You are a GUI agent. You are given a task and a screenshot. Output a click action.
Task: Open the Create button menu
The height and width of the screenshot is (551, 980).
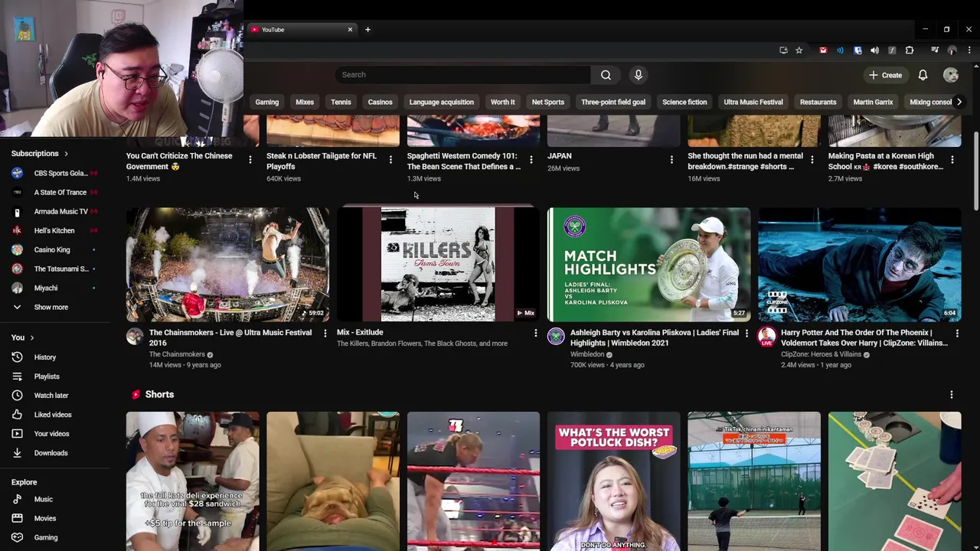[x=885, y=75]
